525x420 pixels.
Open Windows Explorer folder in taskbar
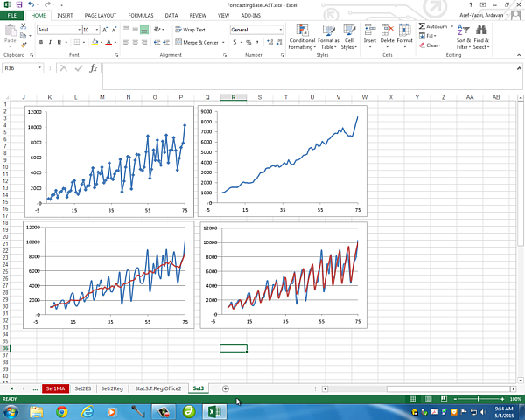point(37,411)
